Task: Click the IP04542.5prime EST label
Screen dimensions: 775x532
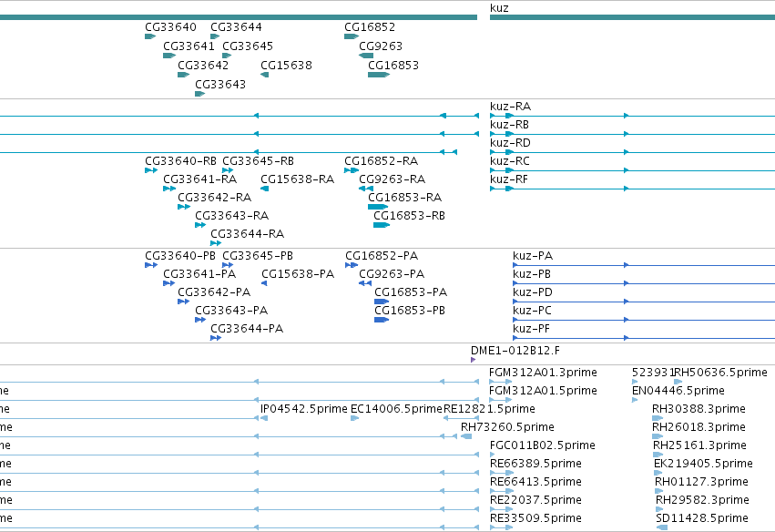Action: pos(304,409)
